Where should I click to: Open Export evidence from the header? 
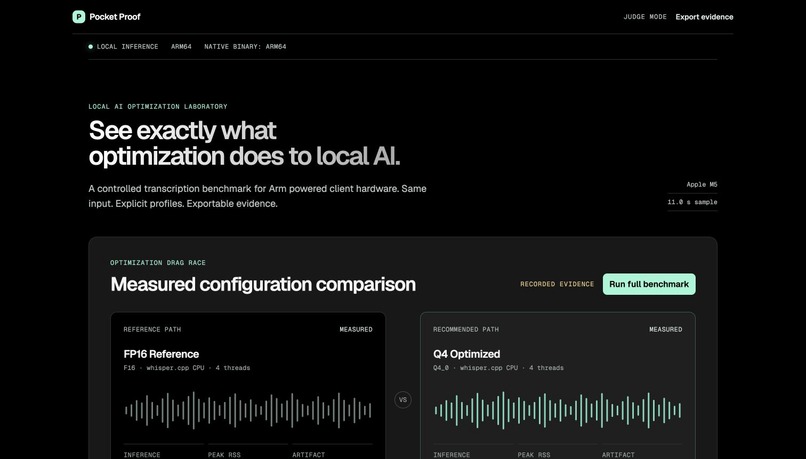(704, 17)
